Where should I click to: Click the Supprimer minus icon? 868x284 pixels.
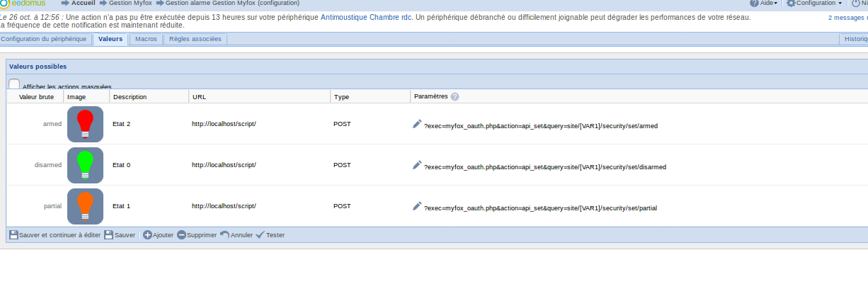pos(181,235)
